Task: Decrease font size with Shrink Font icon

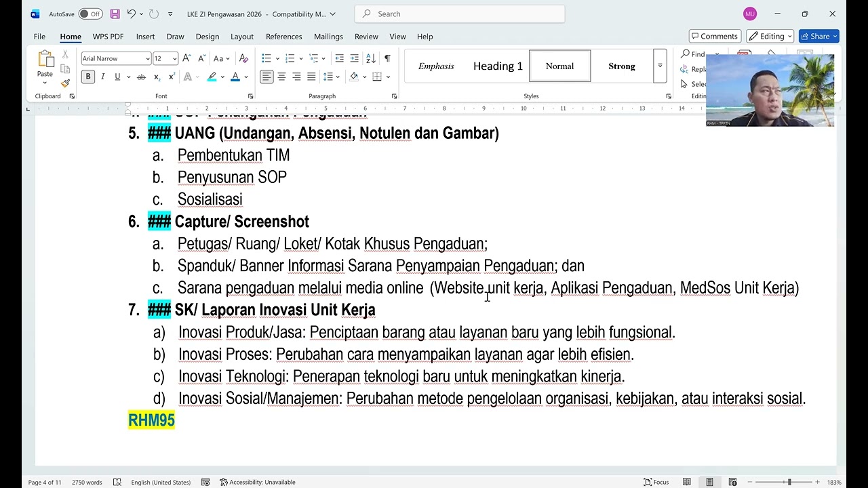Action: [201, 58]
